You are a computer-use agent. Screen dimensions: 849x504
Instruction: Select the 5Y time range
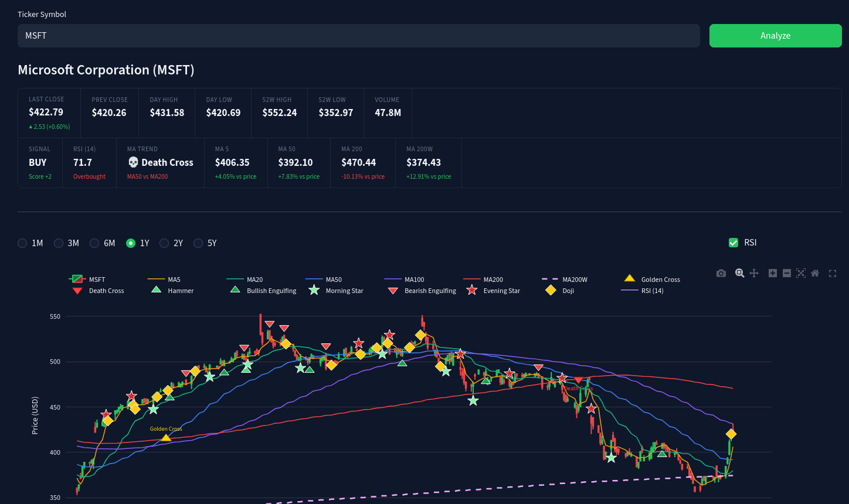pos(205,243)
